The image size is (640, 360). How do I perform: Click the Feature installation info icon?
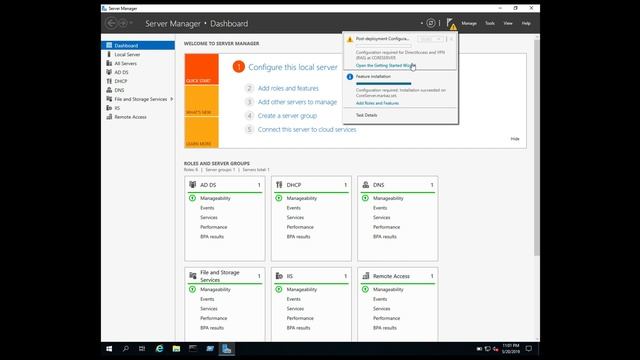pyautogui.click(x=350, y=77)
